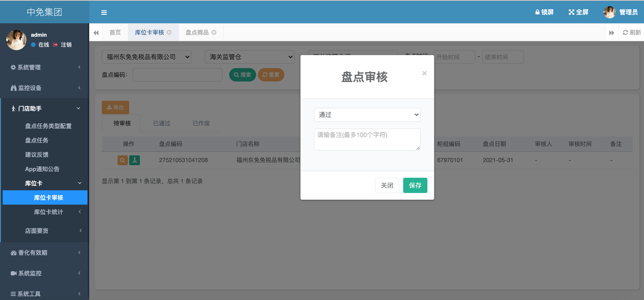Click the 保存 button
Screen dimensions: 644x300
[415, 185]
